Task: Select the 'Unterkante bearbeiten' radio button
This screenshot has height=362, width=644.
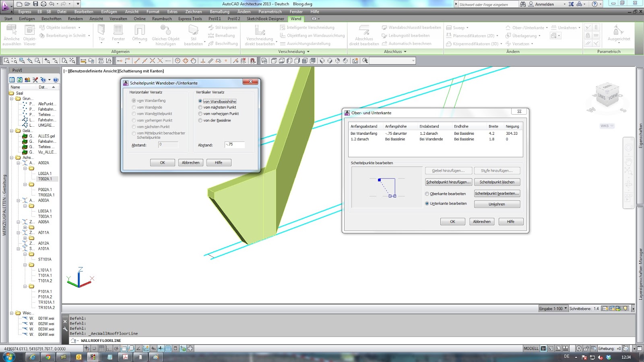Action: [427, 204]
